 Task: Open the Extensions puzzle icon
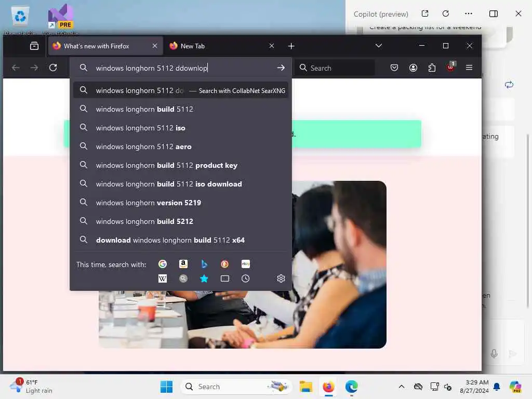432,68
